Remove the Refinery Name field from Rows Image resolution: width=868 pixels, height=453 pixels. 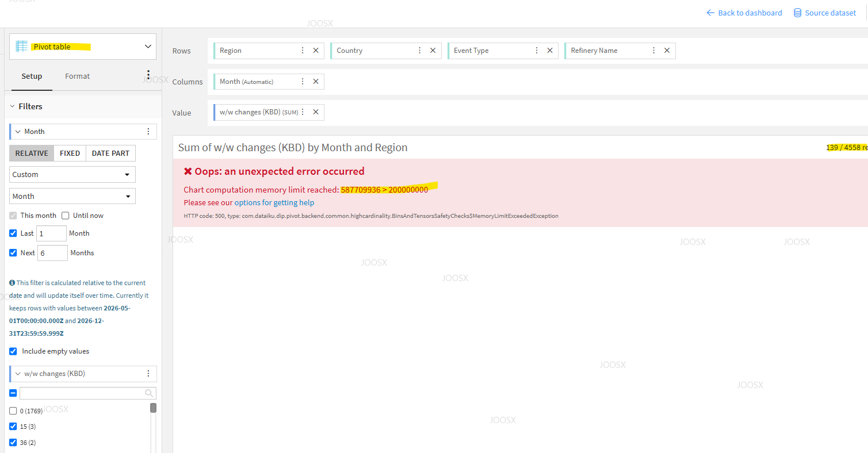667,51
